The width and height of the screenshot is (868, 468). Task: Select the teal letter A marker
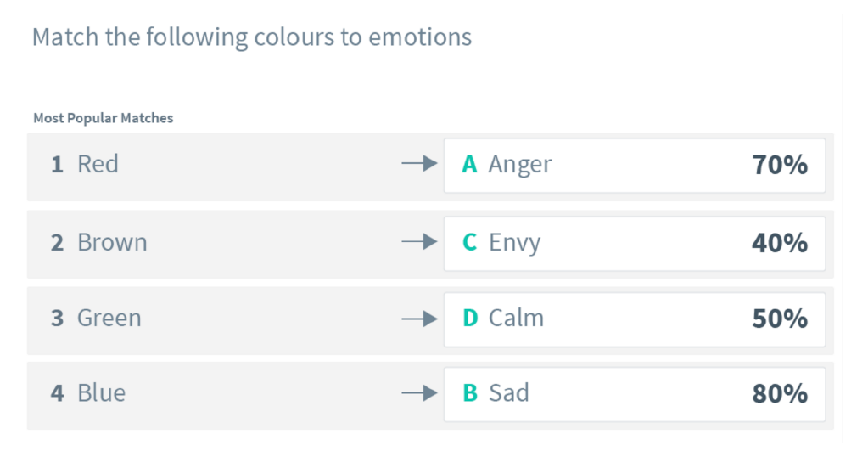click(x=469, y=164)
